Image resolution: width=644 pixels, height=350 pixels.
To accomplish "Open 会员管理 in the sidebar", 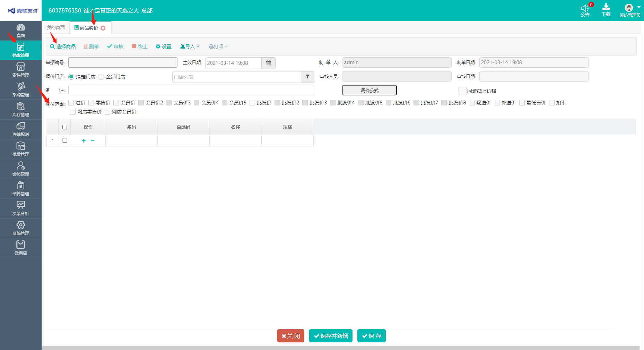I will [x=21, y=169].
